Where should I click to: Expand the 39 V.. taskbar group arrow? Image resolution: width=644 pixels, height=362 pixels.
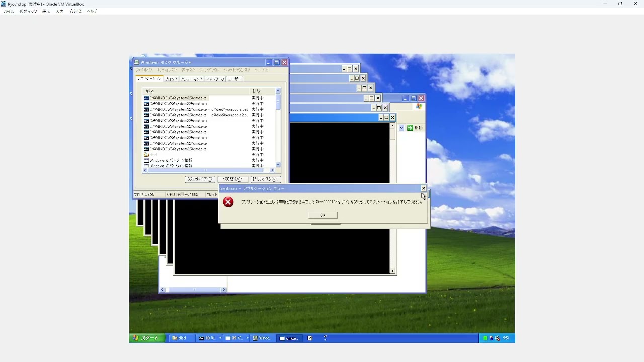(x=248, y=338)
